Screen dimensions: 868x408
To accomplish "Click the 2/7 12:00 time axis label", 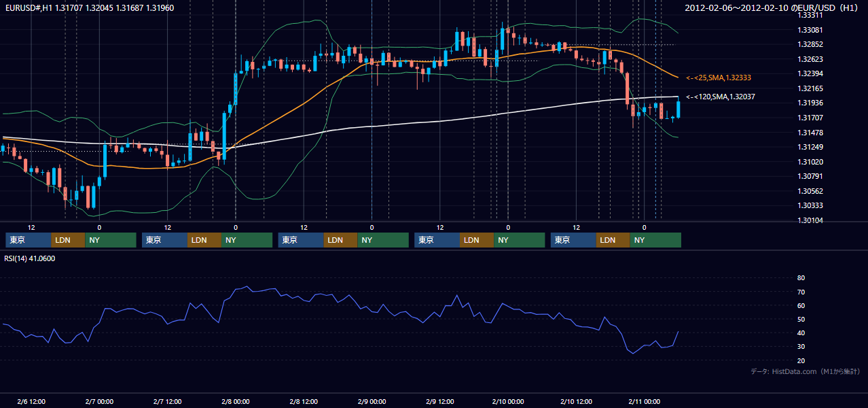I will [x=168, y=401].
